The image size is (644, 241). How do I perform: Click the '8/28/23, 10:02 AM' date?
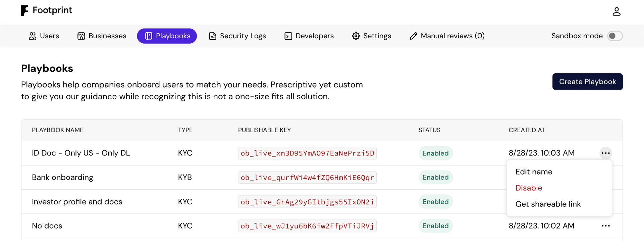click(x=541, y=226)
